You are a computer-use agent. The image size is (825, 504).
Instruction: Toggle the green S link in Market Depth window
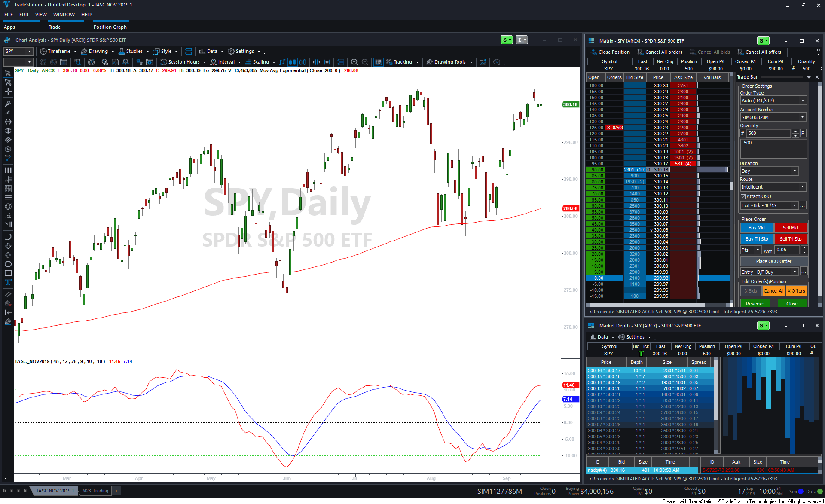click(763, 326)
